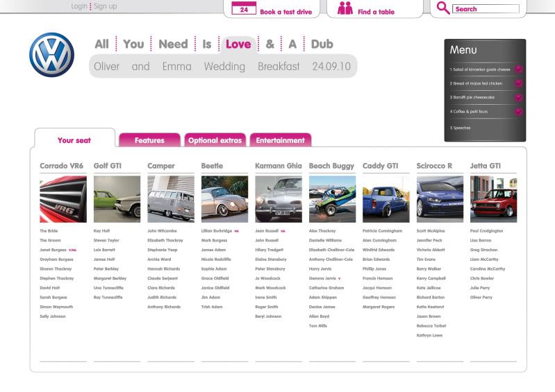Open the Jetta GTI thumbnail
The image size is (555, 392).
[494, 199]
